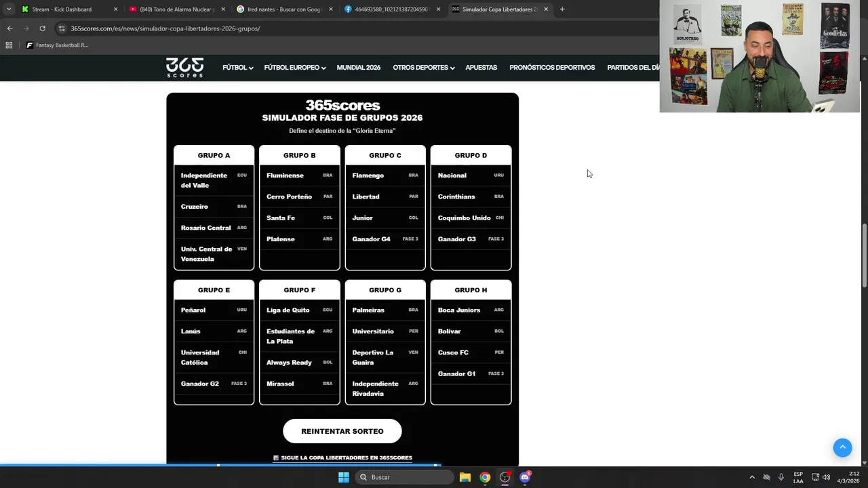Select Independiente del Valle in Grupo A

coord(214,180)
